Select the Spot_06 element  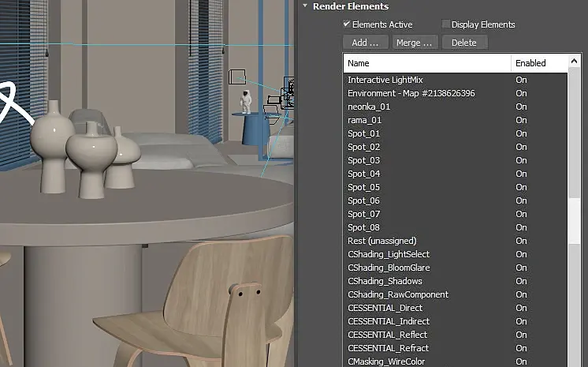tap(456, 200)
